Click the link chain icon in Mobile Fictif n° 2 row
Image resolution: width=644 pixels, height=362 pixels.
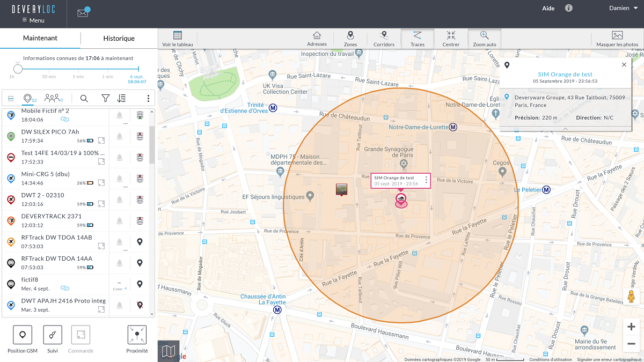pyautogui.click(x=64, y=119)
